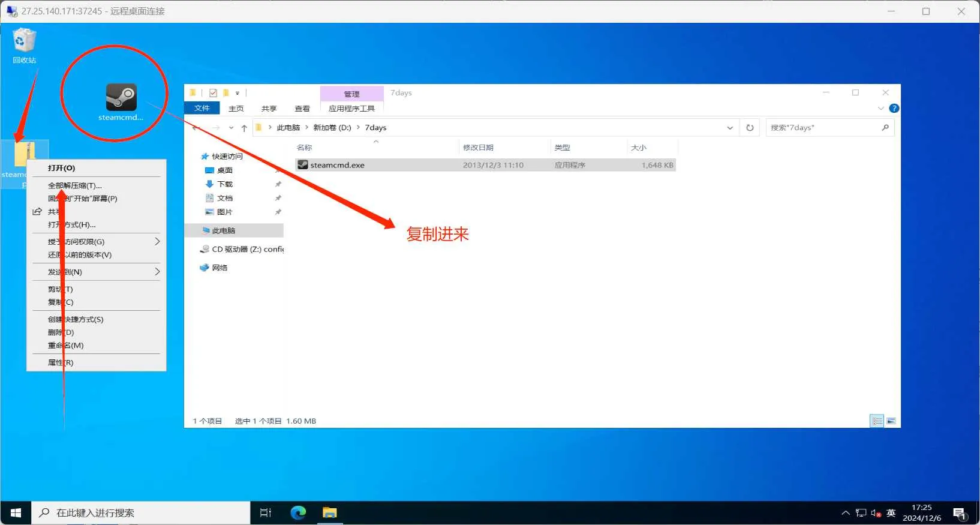This screenshot has width=980, height=525.
Task: Click the refresh button in address bar
Action: [750, 128]
